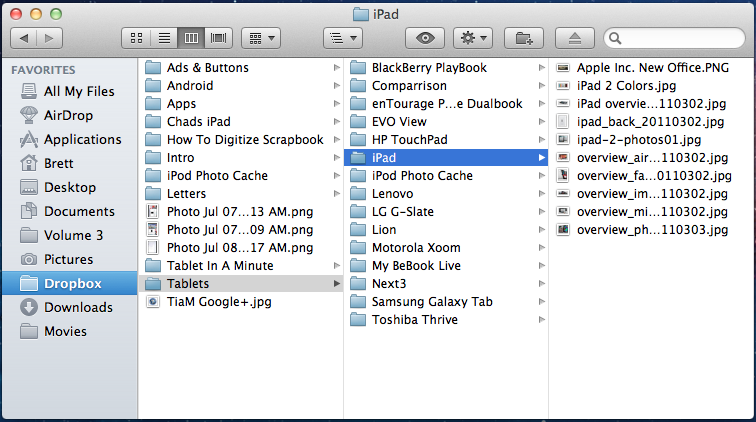Select Pictures in the sidebar
The image size is (756, 422).
coord(70,259)
